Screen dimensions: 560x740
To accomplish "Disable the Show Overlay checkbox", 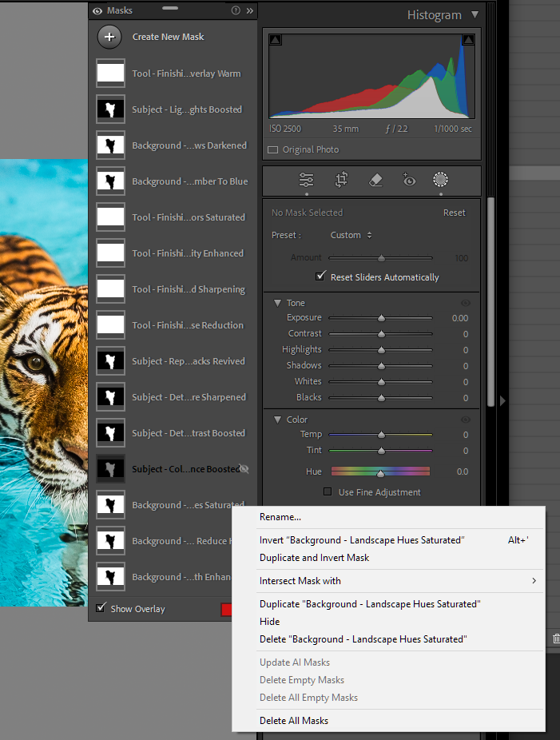I will tap(101, 608).
